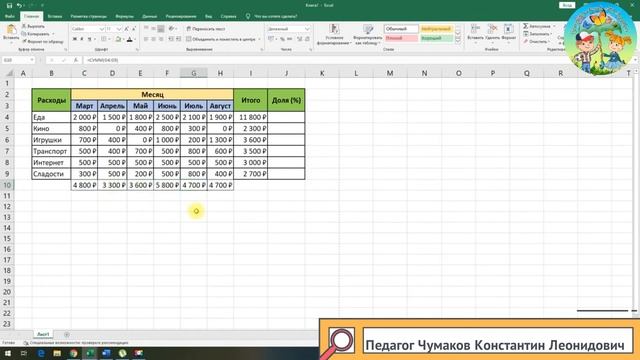Image resolution: width=640 pixels, height=360 pixels.
Task: Click Chrome icon in the taskbar
Action: click(73, 353)
